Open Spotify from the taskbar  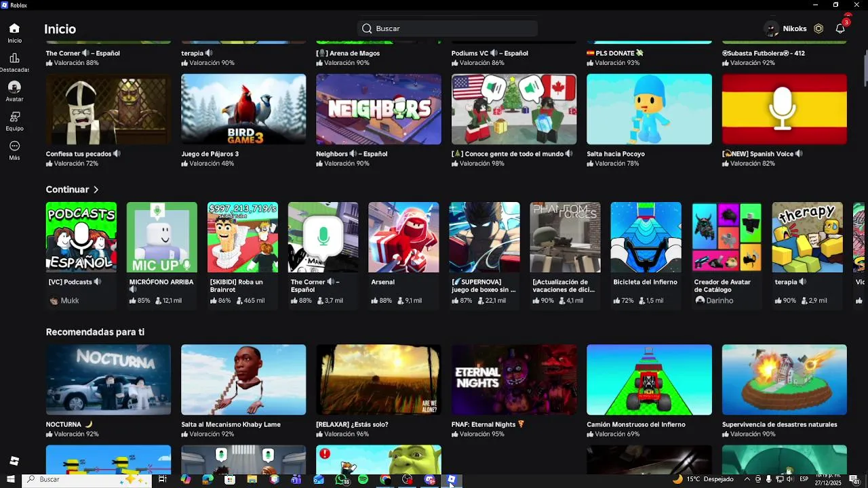[363, 480]
